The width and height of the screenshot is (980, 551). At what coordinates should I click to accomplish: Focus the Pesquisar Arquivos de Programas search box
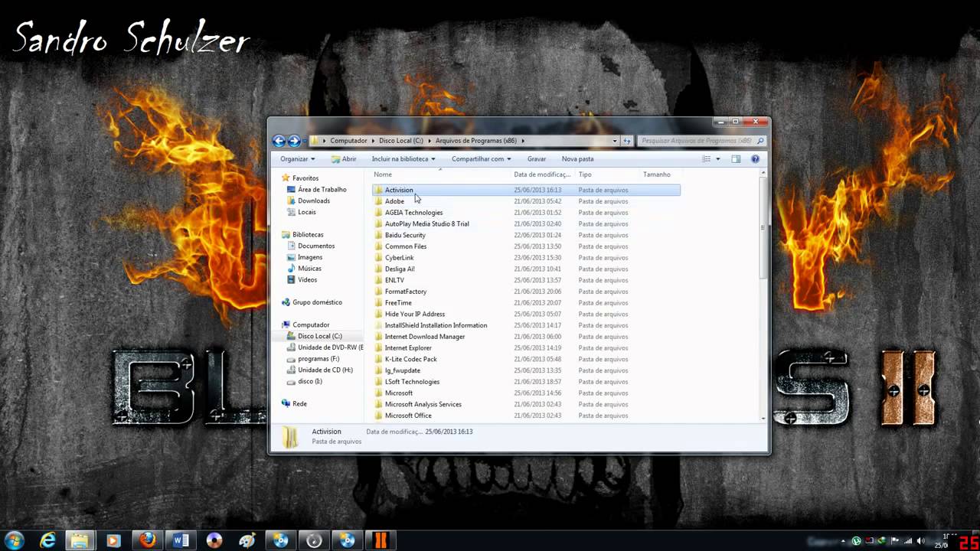[701, 141]
